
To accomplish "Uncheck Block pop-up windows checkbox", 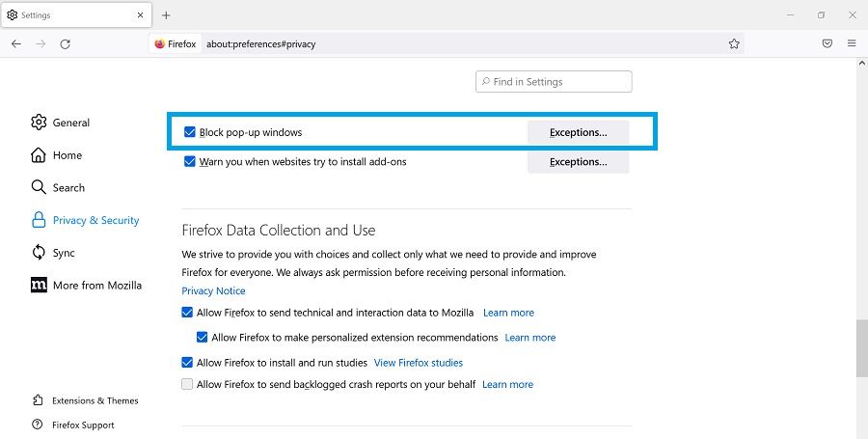I will coord(190,132).
